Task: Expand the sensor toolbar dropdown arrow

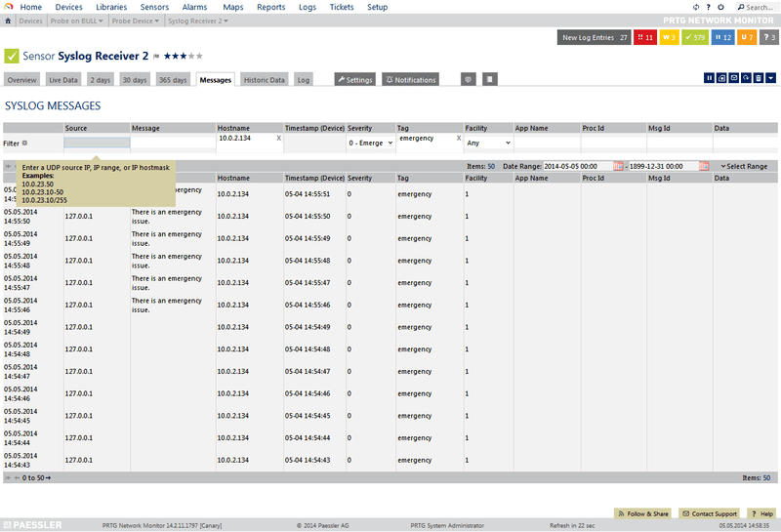Action: click(770, 78)
